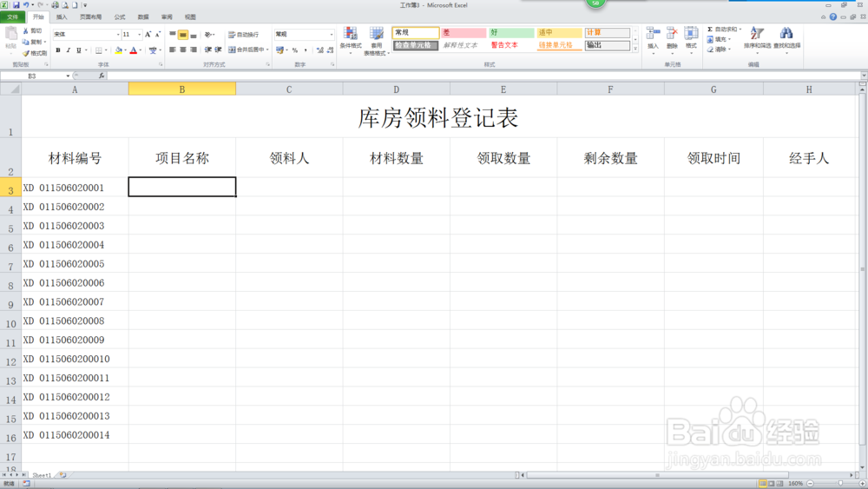Toggle Wrap Text (自动换行)
This screenshot has width=868, height=489.
point(244,35)
